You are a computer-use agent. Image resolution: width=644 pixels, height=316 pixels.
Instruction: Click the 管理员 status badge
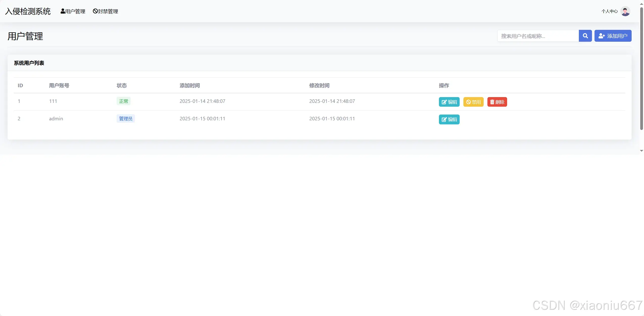point(126,119)
